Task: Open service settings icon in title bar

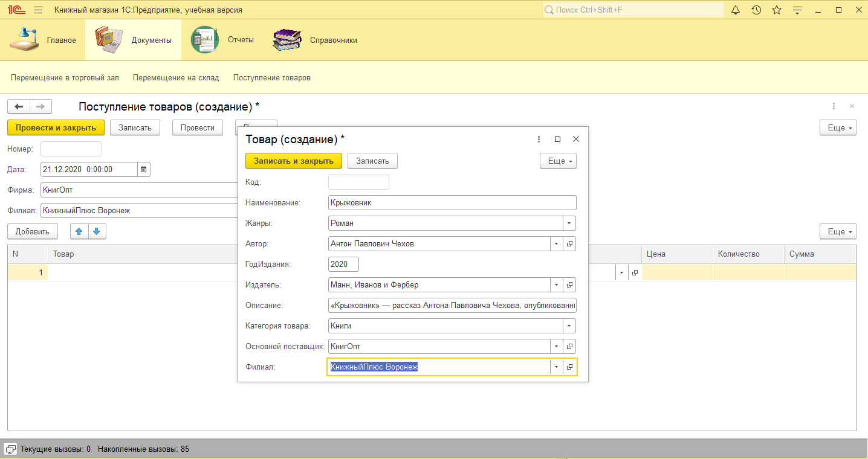Action: [x=797, y=10]
